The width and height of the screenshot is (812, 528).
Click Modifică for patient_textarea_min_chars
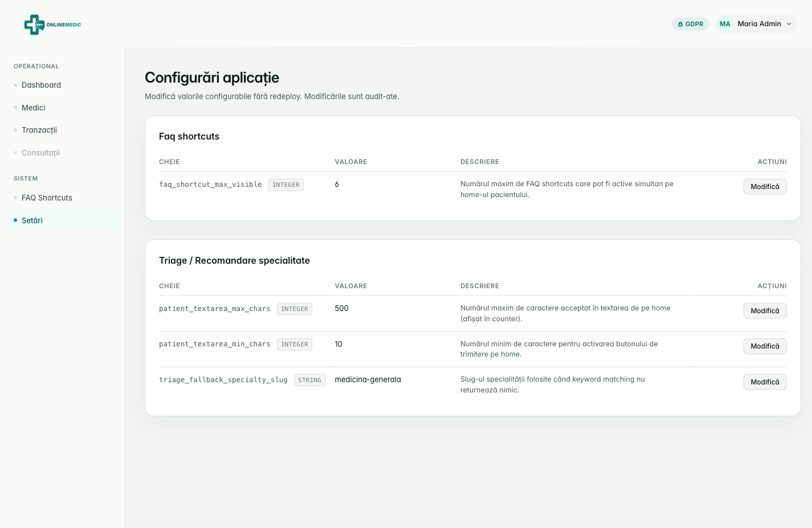point(765,346)
